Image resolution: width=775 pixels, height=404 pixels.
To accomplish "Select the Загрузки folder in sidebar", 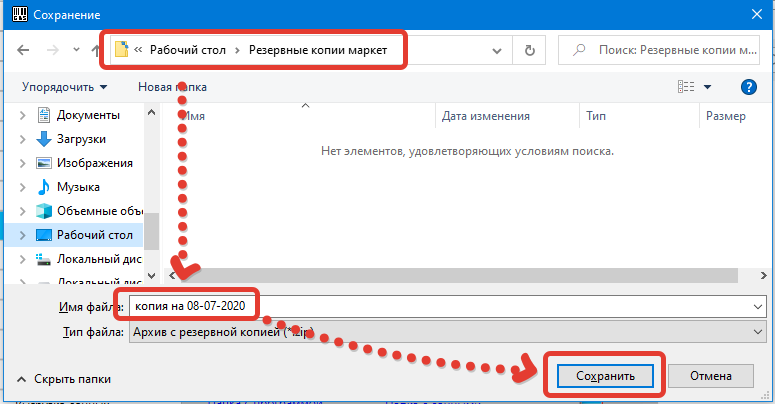I will pyautogui.click(x=81, y=139).
